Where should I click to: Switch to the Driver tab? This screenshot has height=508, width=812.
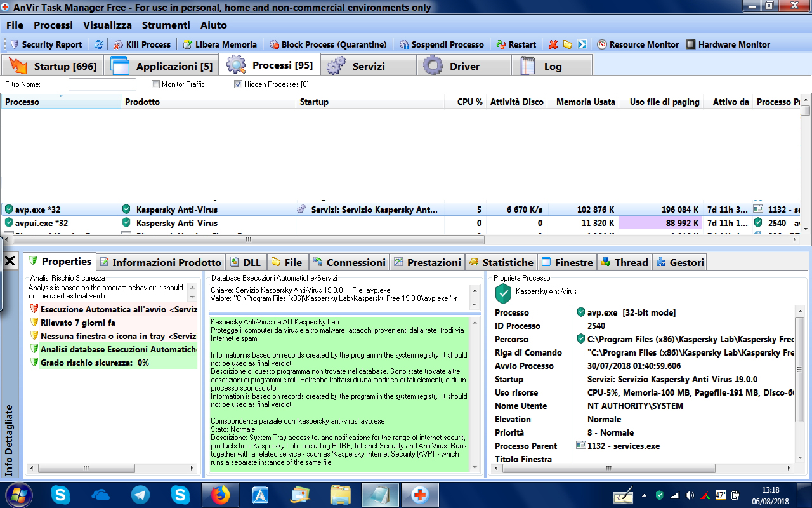point(464,66)
